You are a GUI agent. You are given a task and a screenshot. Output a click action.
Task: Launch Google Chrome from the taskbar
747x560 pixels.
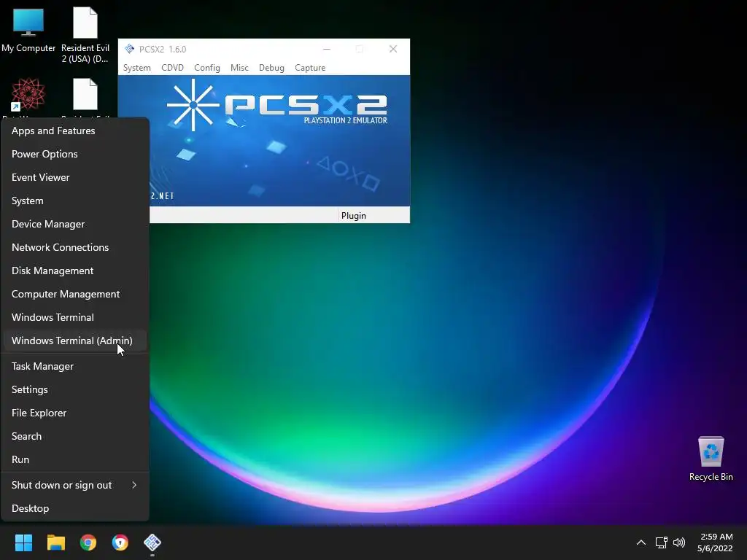pyautogui.click(x=88, y=542)
